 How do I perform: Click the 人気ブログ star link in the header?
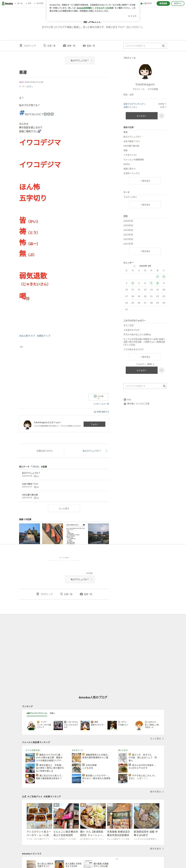tap(146, 3)
